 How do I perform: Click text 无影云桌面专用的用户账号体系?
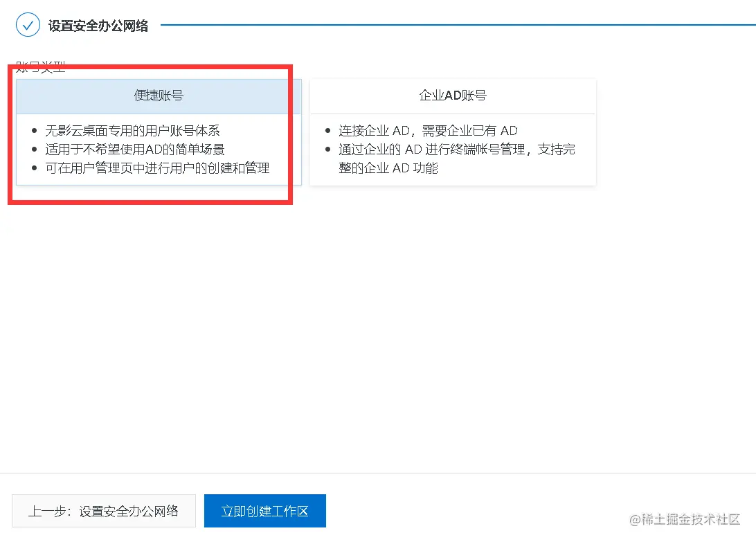pyautogui.click(x=133, y=131)
